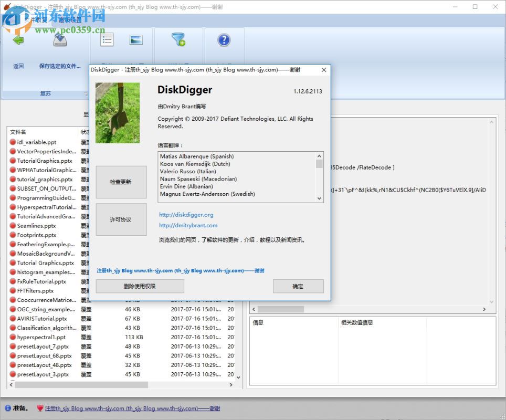Select the list view icon in the ribbon
506x420 pixels.
tap(107, 40)
